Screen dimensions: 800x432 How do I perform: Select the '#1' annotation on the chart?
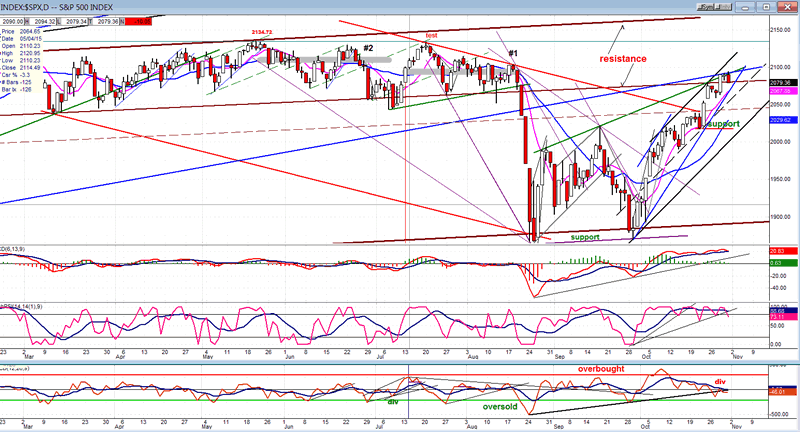[x=513, y=53]
